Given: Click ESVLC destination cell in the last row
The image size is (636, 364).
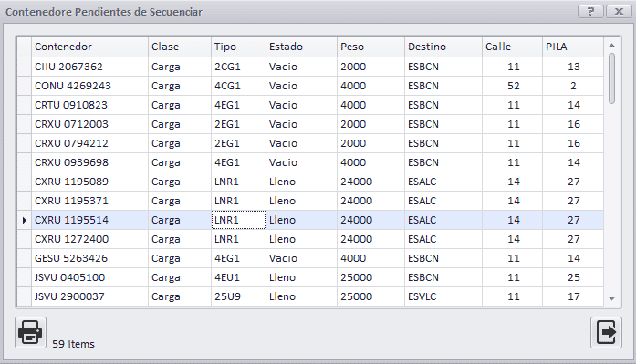Looking at the screenshot, I should [443, 296].
